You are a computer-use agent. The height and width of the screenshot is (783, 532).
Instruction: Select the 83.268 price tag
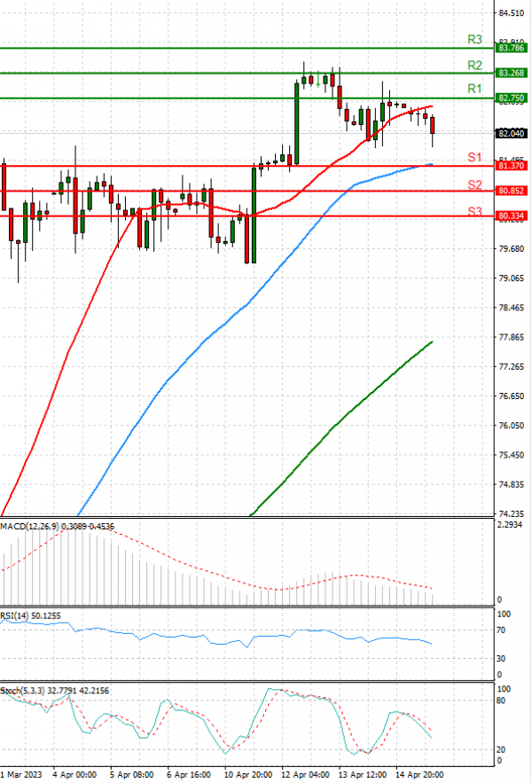[511, 73]
